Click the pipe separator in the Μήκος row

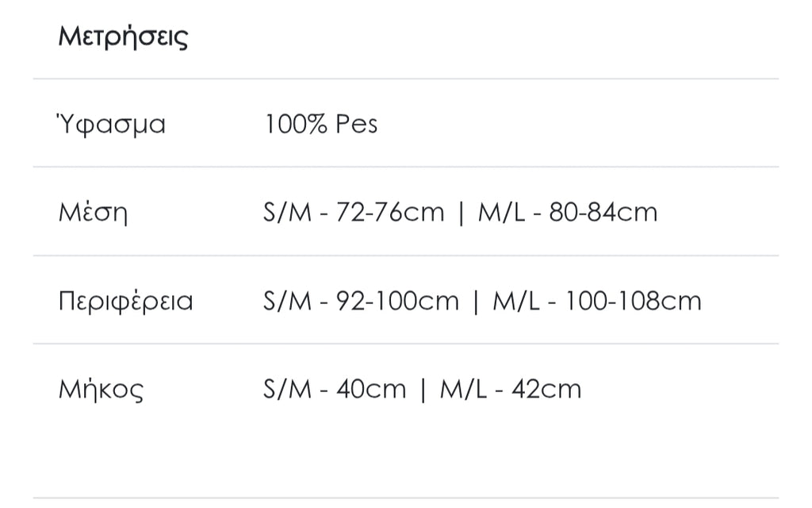tap(423, 391)
